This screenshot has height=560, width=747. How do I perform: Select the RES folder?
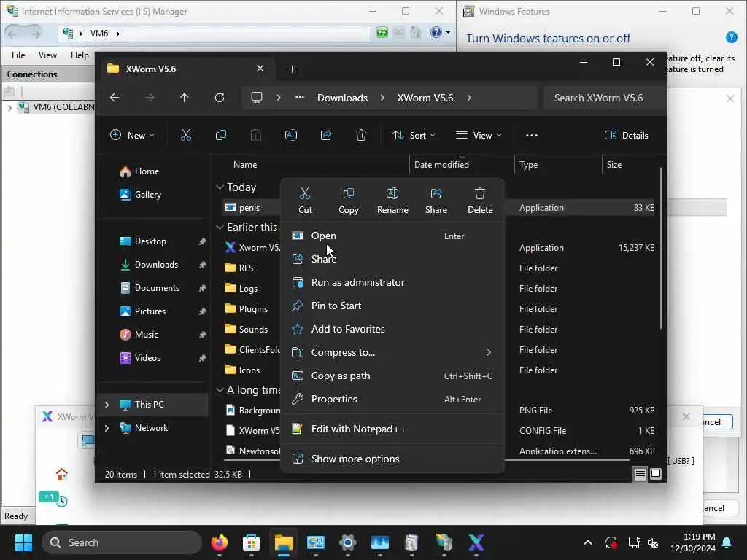(x=246, y=268)
